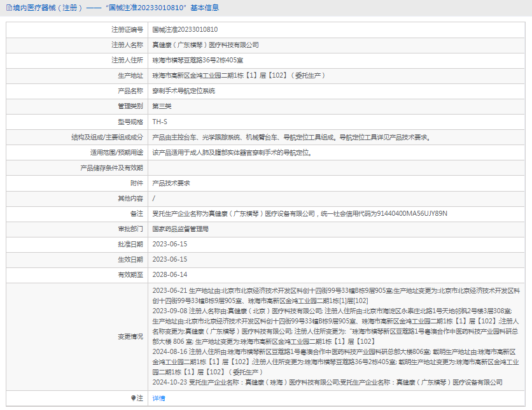Click the 有效期至 label

click(130, 275)
